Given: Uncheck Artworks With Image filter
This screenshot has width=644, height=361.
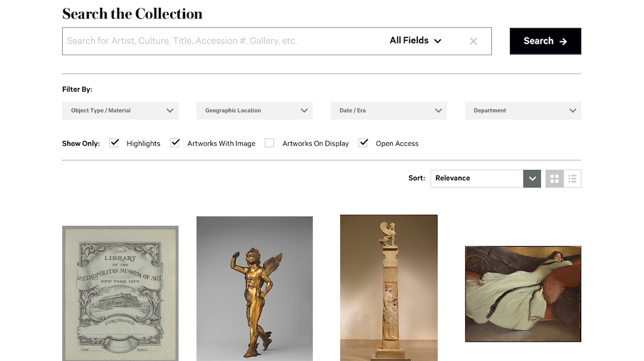Looking at the screenshot, I should 175,143.
